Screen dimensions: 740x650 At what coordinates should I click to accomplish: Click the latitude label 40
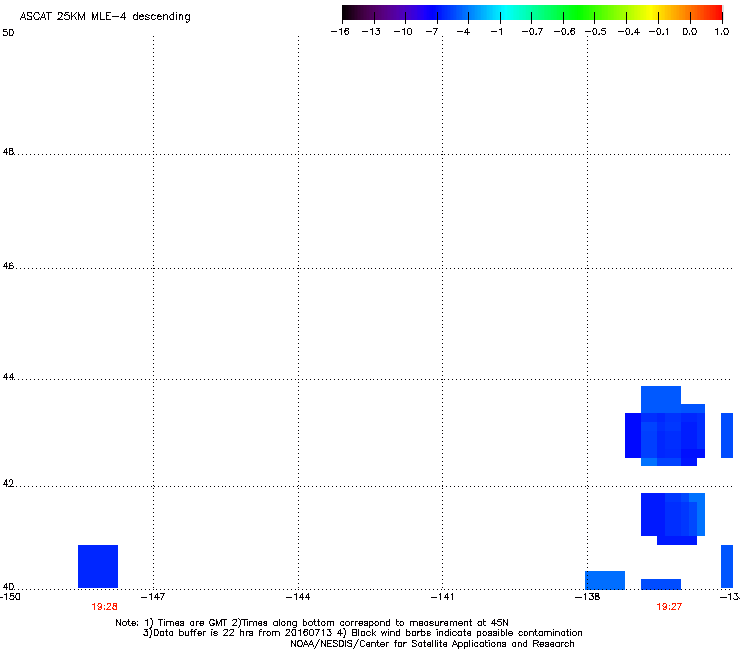click(8, 586)
